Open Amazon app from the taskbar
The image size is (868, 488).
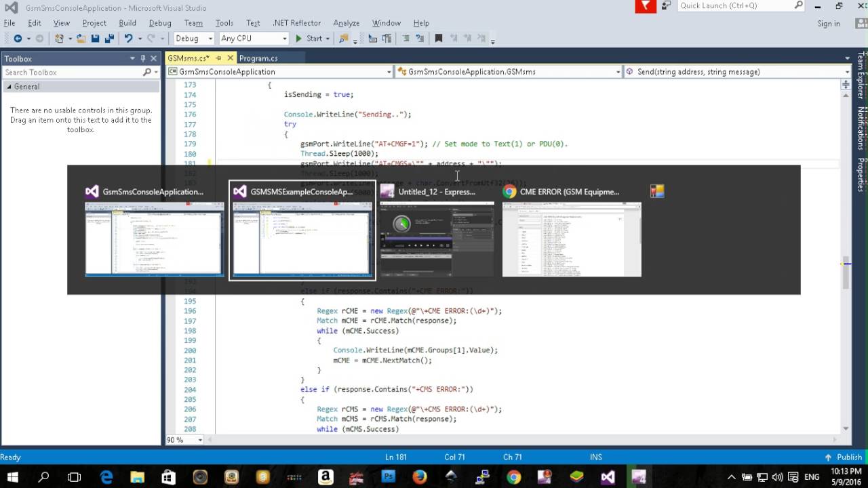click(325, 477)
